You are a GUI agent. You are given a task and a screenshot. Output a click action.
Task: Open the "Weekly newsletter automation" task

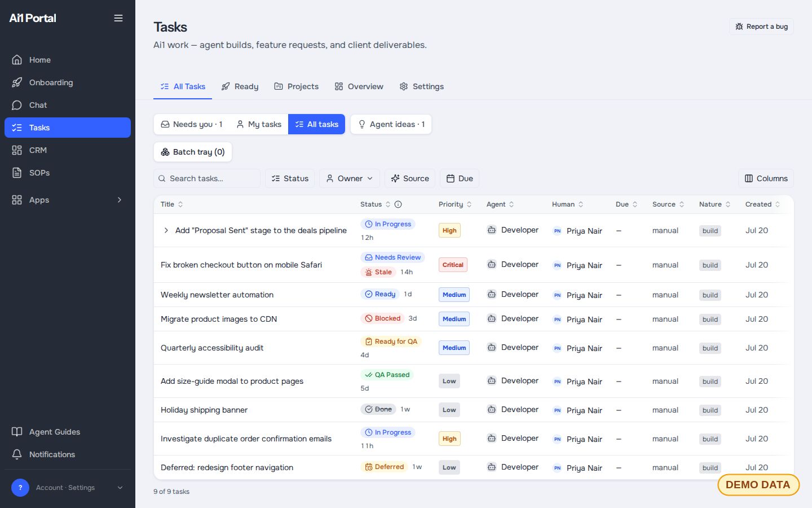[x=217, y=295]
